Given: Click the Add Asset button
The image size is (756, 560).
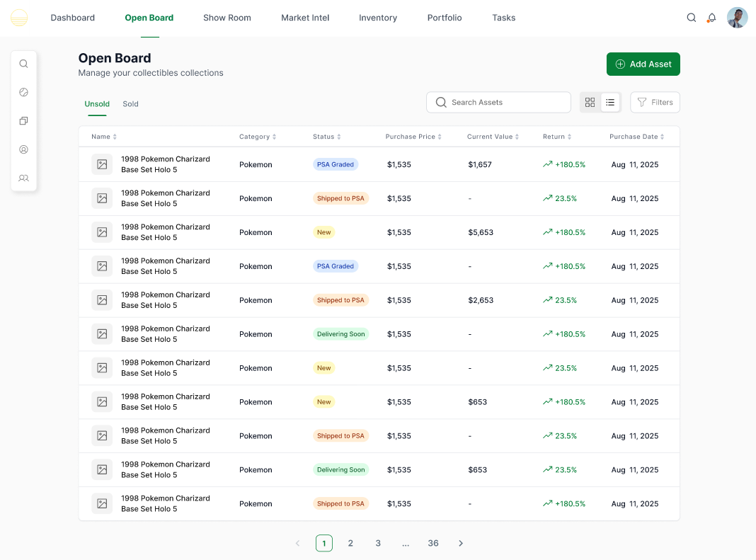Looking at the screenshot, I should 643,64.
